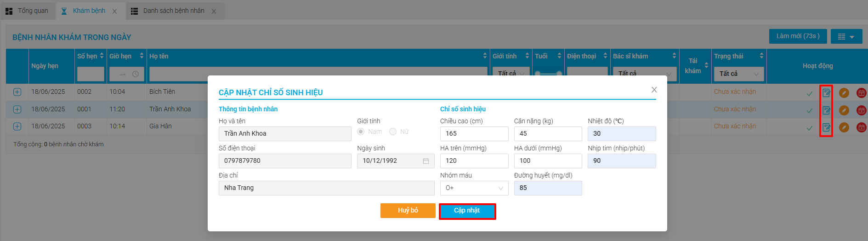The image size is (868, 241).
Task: Expand the row for appointment 0001
Action: pyautogui.click(x=17, y=109)
